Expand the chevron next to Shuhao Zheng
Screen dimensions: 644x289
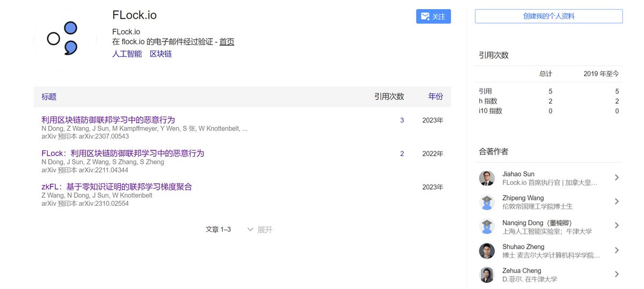(617, 250)
